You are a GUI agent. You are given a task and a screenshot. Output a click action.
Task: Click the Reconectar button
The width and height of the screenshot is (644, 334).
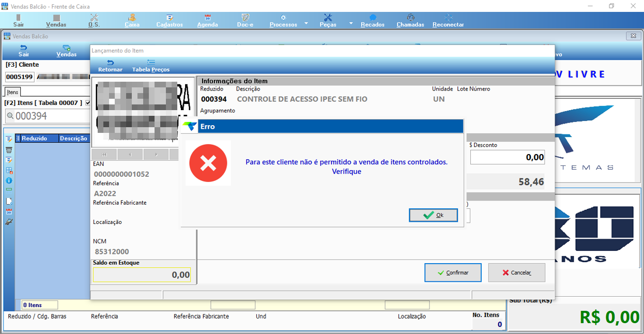coord(448,21)
